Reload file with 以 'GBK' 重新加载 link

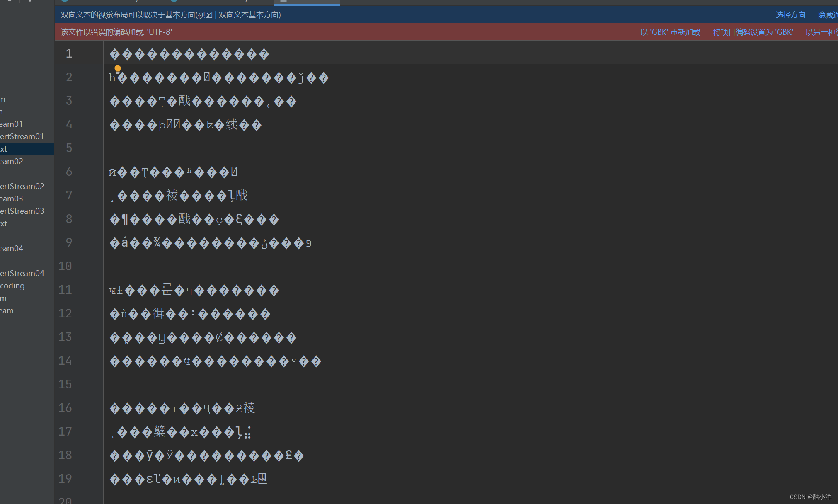click(670, 32)
